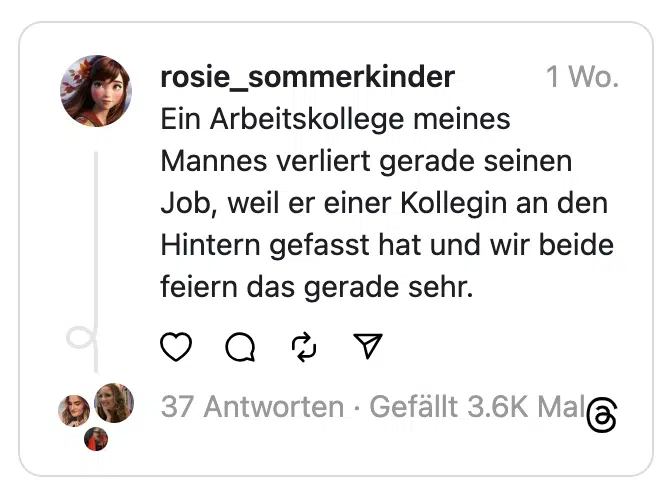The image size is (664, 496).
Task: Click the "1 Wo." timestamp
Action: 582,77
